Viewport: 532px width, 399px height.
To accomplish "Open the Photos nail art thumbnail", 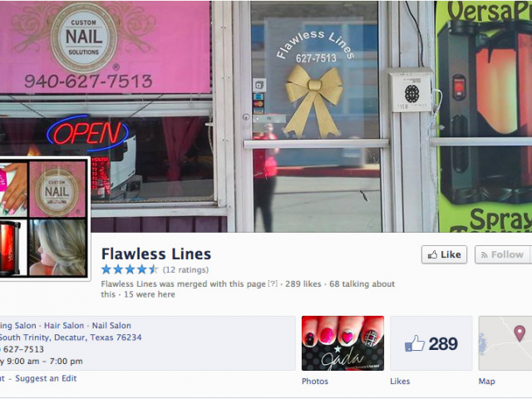I will click(342, 343).
